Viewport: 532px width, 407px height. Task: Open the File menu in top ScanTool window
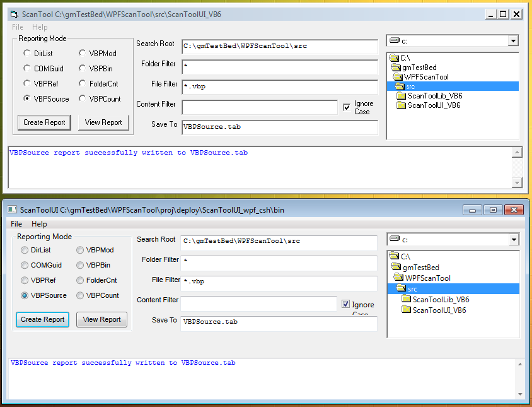18,27
